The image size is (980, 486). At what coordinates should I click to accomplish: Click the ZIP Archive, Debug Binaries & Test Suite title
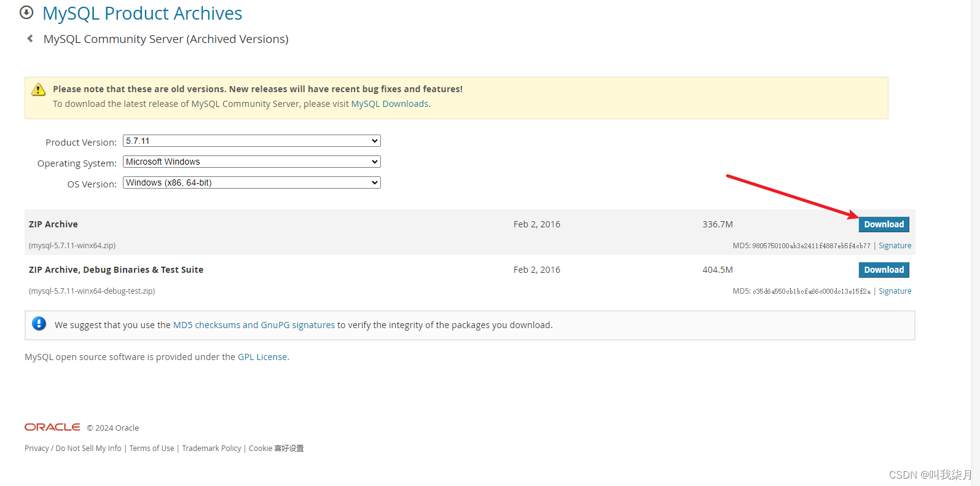coord(116,270)
